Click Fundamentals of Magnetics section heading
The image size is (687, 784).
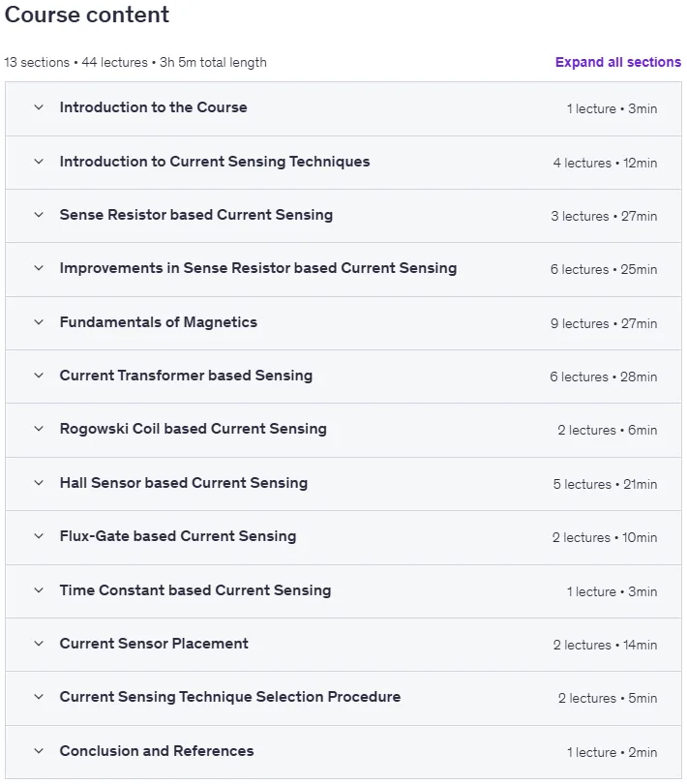coord(158,322)
